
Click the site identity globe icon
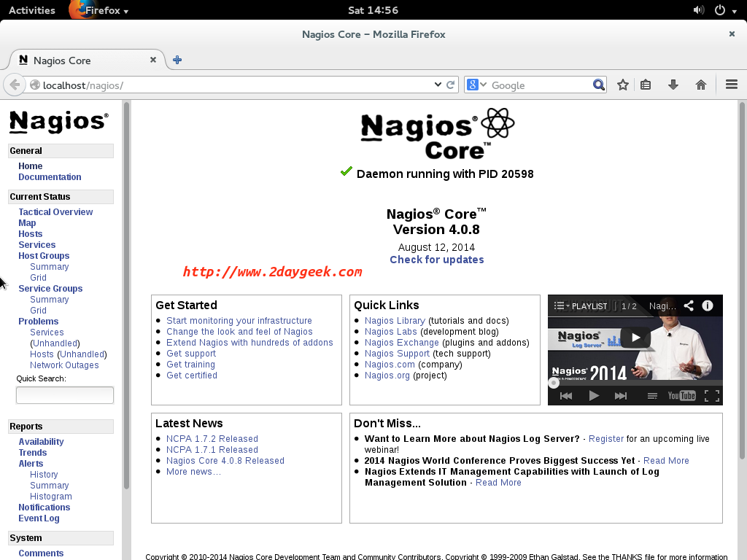click(35, 85)
